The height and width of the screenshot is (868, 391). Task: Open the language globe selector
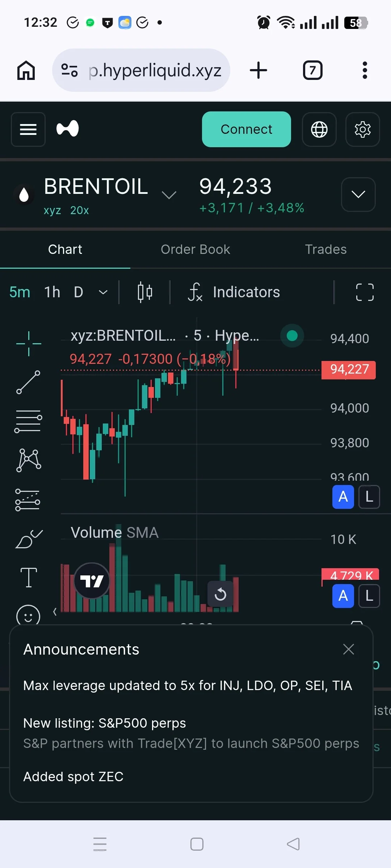(319, 129)
